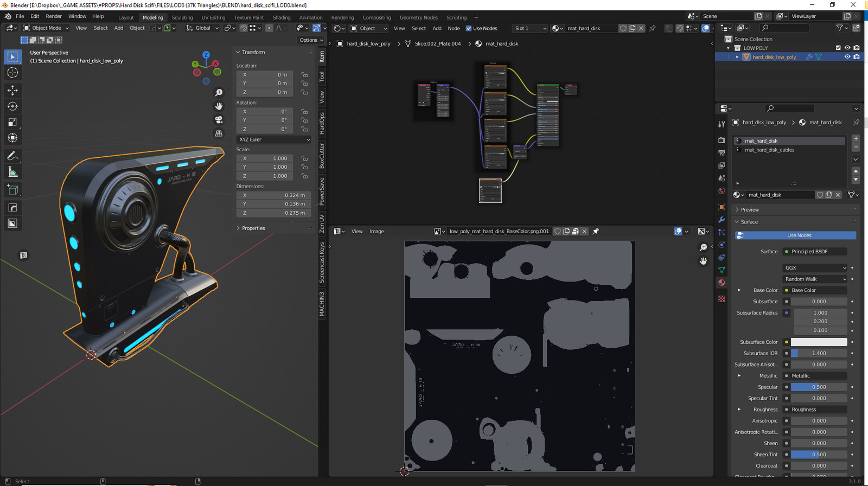Screen dimensions: 868x486
Task: Switch to the Shading workspace tab
Action: pyautogui.click(x=282, y=17)
